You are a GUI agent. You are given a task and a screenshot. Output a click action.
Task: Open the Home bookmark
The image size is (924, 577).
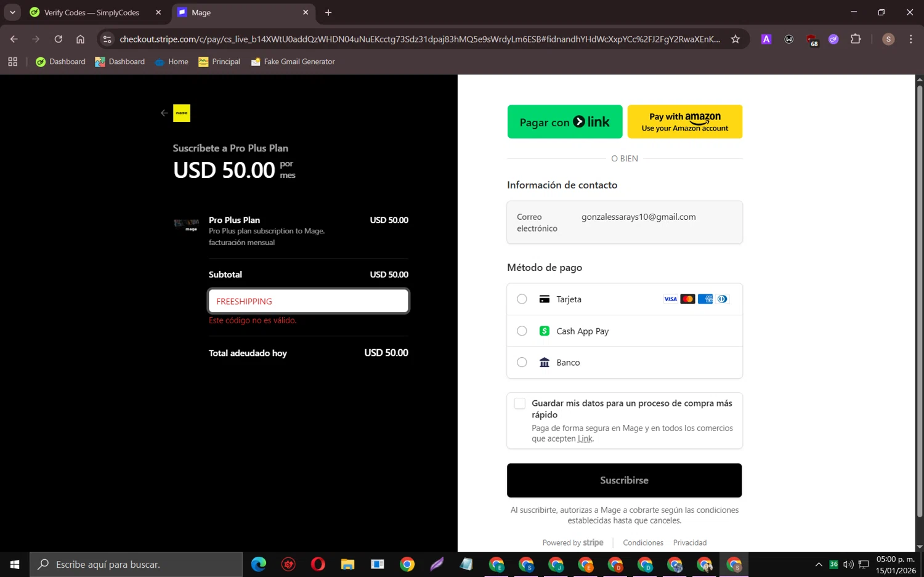pyautogui.click(x=171, y=62)
